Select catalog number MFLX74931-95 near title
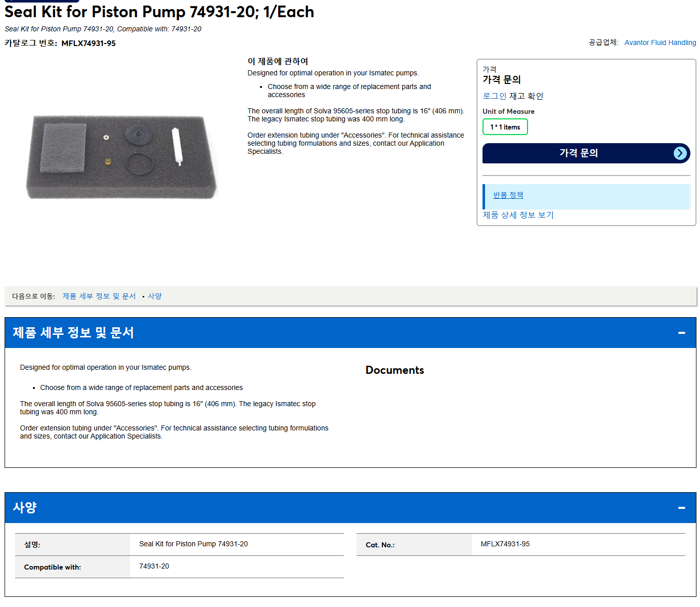Image resolution: width=700 pixels, height=607 pixels. point(89,44)
